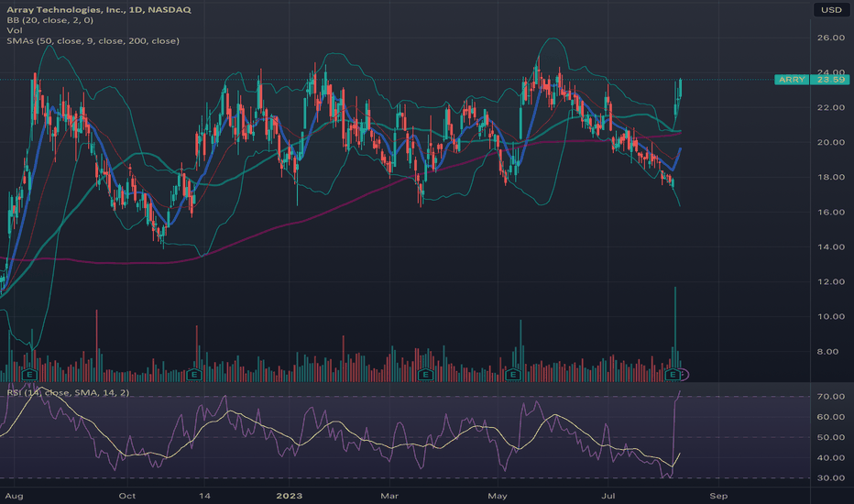Open the earnings marker near May 2023
This screenshot has height=504, width=854.
(512, 374)
